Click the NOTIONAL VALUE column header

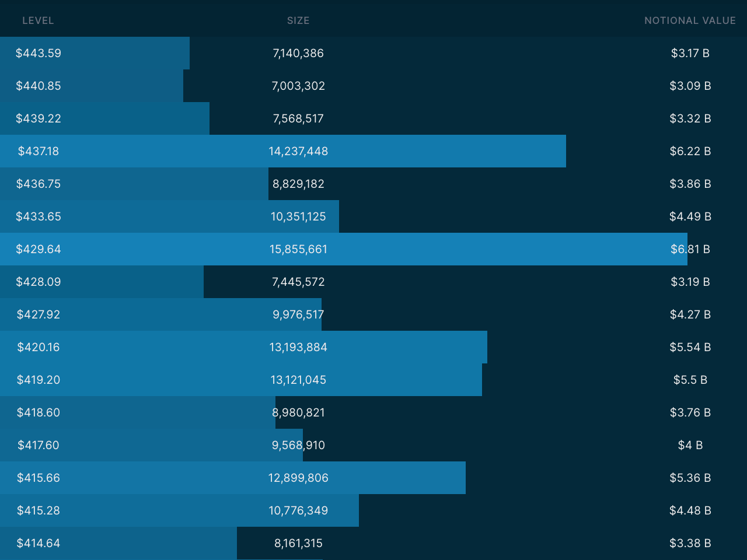(690, 20)
